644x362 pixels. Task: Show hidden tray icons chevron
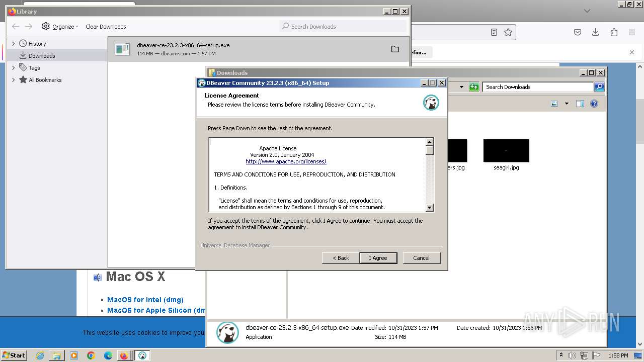(561, 355)
